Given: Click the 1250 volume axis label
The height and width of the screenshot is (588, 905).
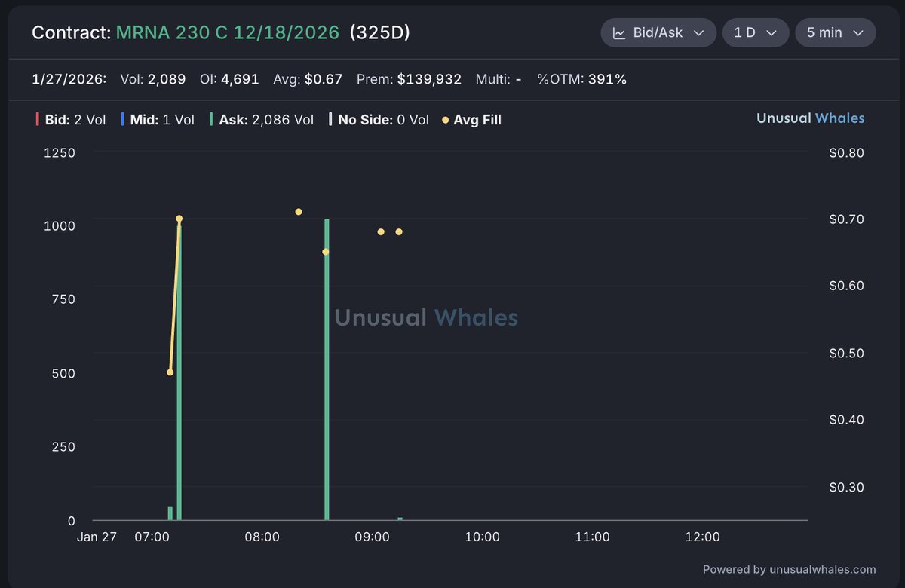Looking at the screenshot, I should pos(61,152).
